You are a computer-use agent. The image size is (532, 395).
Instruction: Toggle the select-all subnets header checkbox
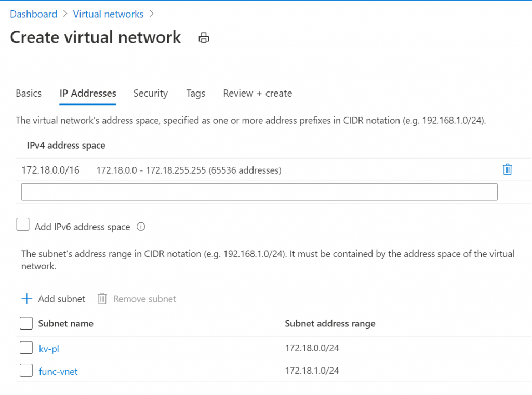click(26, 323)
